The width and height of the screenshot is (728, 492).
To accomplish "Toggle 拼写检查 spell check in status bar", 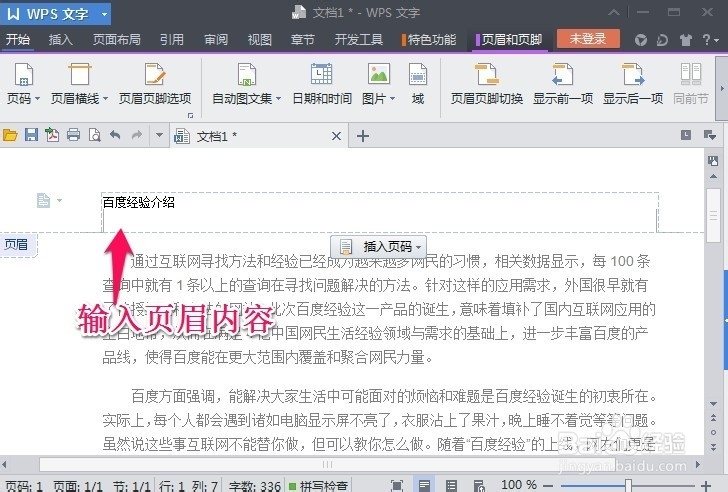I will click(318, 486).
